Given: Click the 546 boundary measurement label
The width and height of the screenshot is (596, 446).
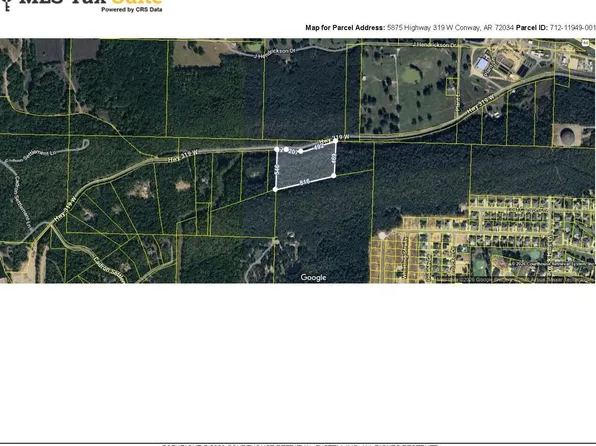Looking at the screenshot, I should pos(277,169).
